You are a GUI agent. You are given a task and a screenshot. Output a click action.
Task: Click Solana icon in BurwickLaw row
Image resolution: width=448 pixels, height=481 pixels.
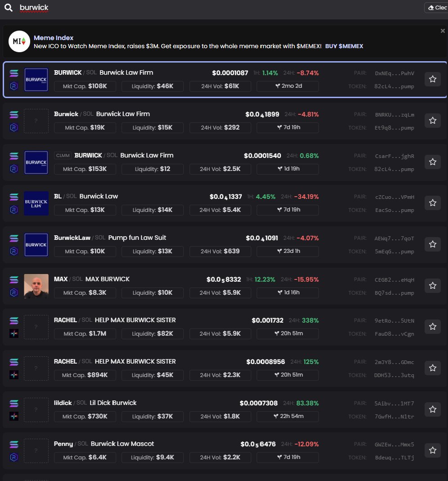pos(14,238)
